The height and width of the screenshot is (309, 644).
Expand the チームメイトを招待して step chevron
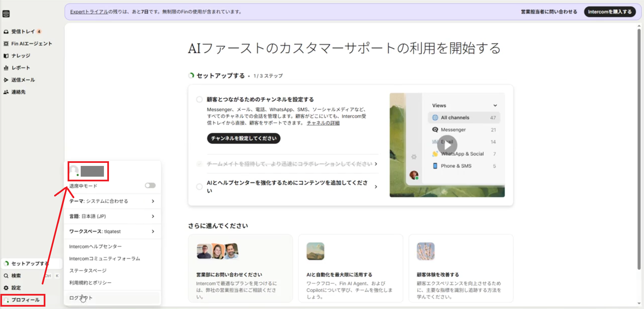point(376,164)
